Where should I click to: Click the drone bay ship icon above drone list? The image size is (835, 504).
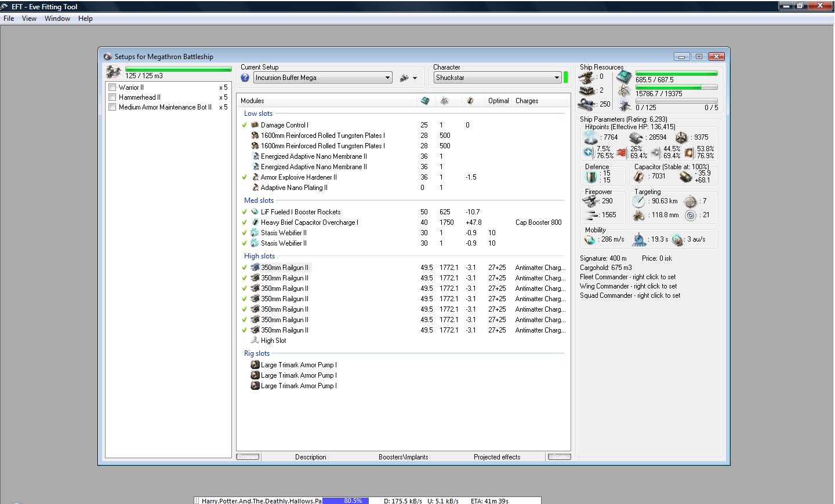pos(114,72)
